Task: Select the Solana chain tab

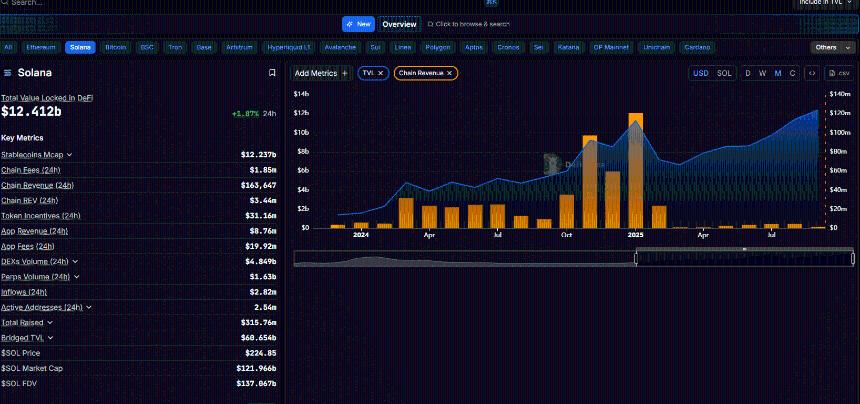Action: click(81, 48)
